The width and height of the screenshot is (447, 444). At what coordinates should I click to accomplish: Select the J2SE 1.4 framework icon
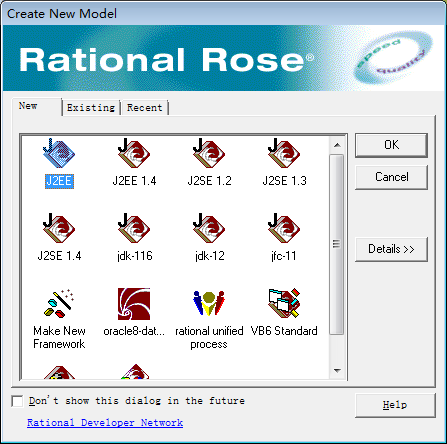pyautogui.click(x=59, y=228)
